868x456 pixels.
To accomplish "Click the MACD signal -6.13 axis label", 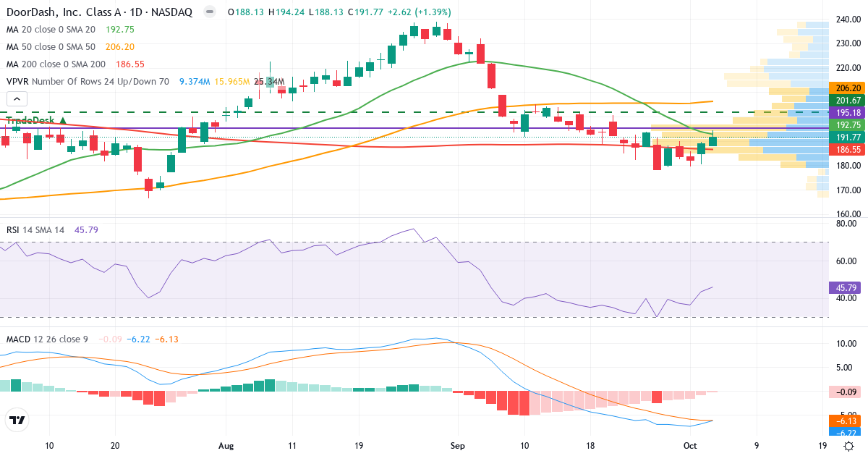I will tap(846, 421).
